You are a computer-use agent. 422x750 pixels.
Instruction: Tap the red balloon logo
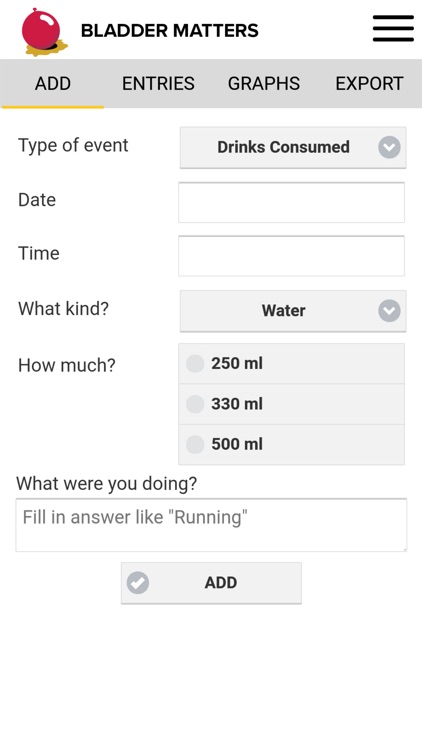click(44, 32)
